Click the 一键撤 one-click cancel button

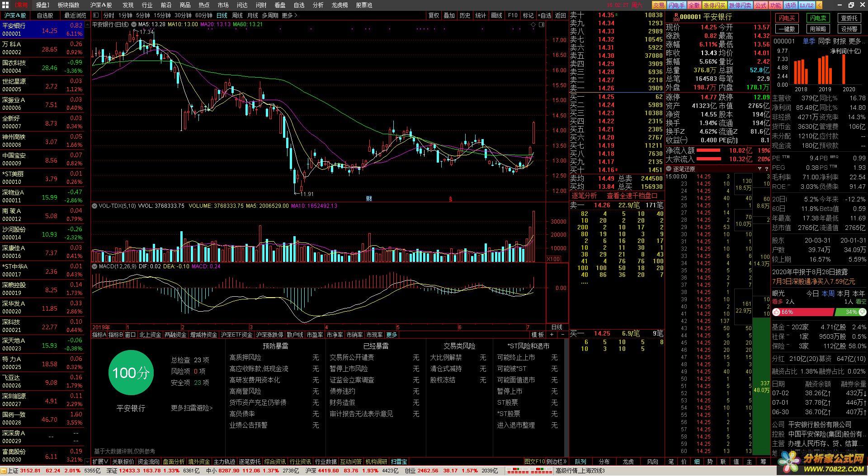(787, 29)
